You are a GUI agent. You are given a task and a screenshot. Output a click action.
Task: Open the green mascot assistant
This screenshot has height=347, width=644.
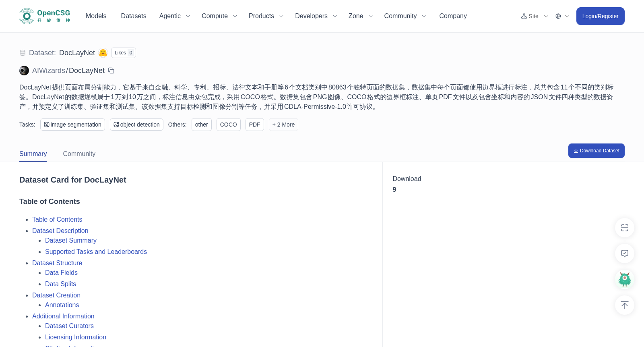[625, 279]
